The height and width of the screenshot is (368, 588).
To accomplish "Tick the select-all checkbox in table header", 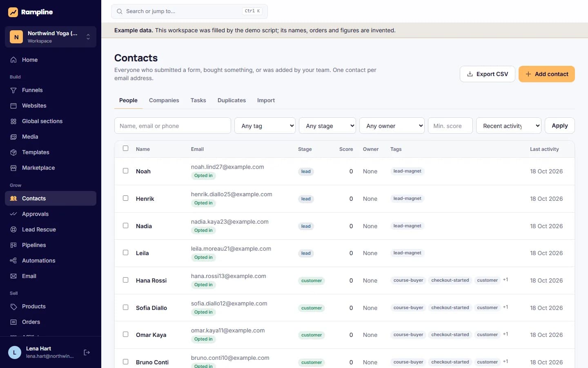I will [125, 148].
